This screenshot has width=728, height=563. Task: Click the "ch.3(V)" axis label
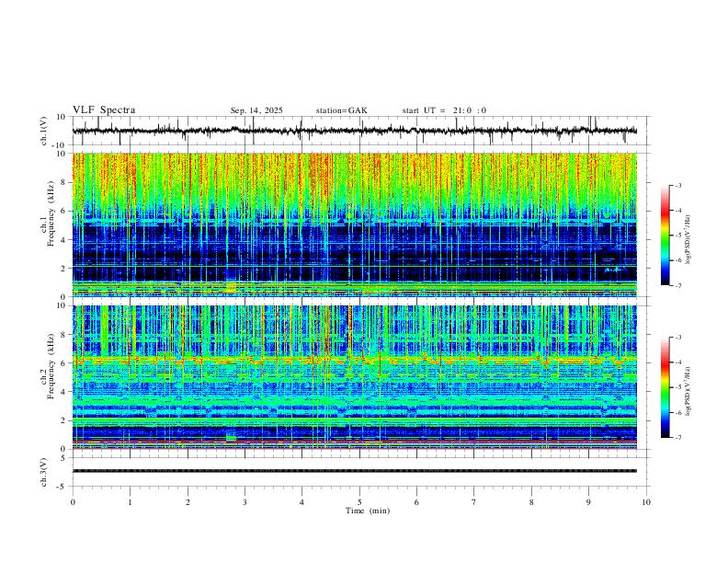(44, 472)
